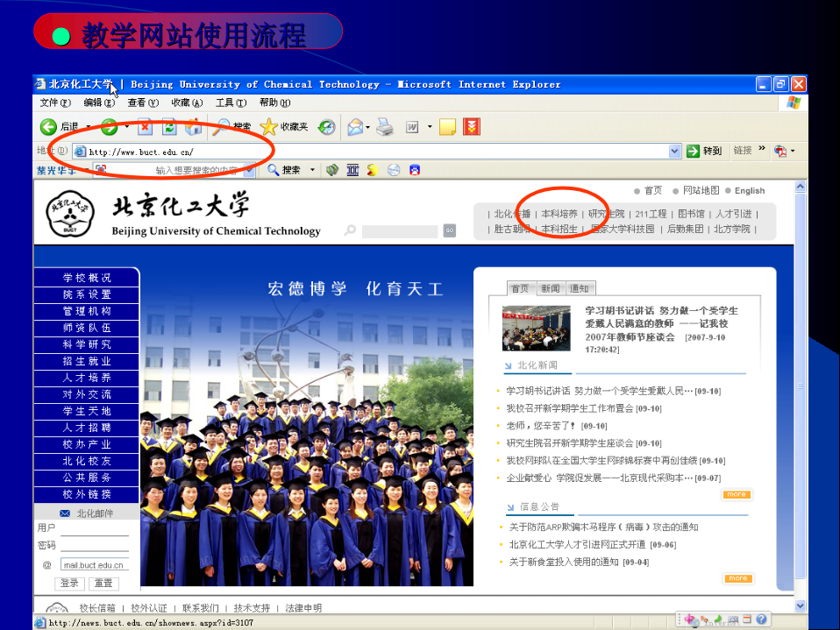Click the green Back arrow button

point(48,127)
